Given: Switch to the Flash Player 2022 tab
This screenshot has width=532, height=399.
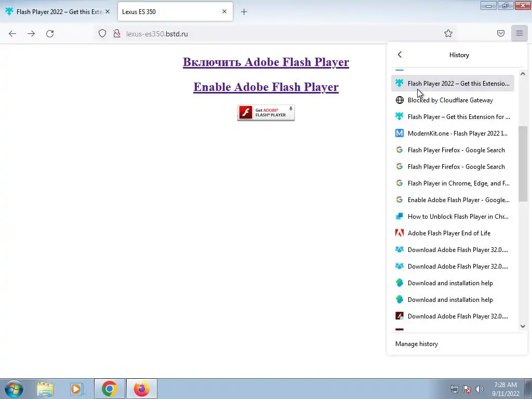Looking at the screenshot, I should 58,11.
